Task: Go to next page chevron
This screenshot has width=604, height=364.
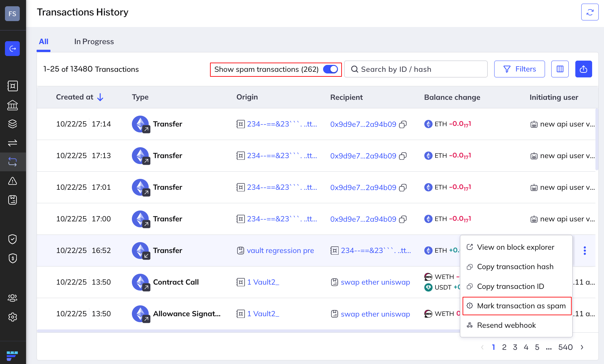Action: 582,347
